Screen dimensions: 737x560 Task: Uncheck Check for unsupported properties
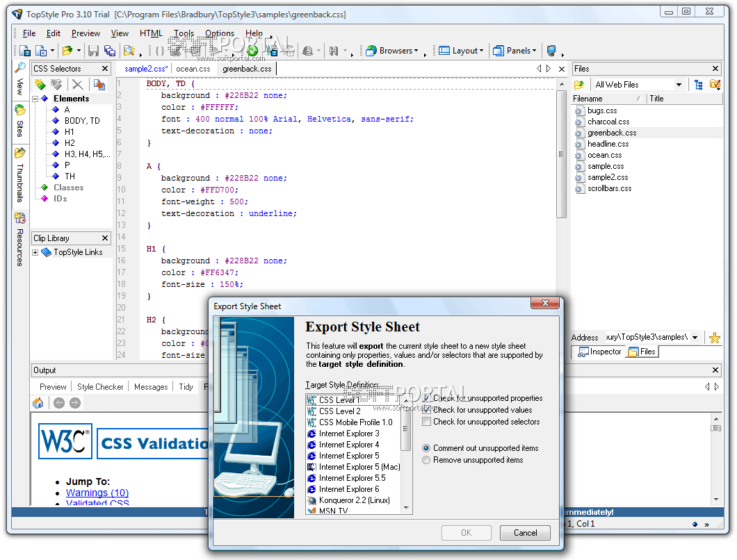pyautogui.click(x=427, y=398)
